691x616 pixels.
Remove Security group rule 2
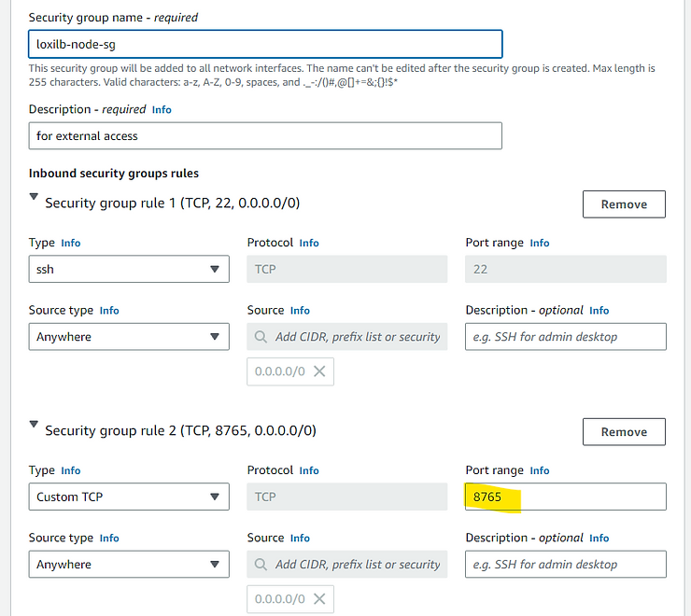pos(624,432)
